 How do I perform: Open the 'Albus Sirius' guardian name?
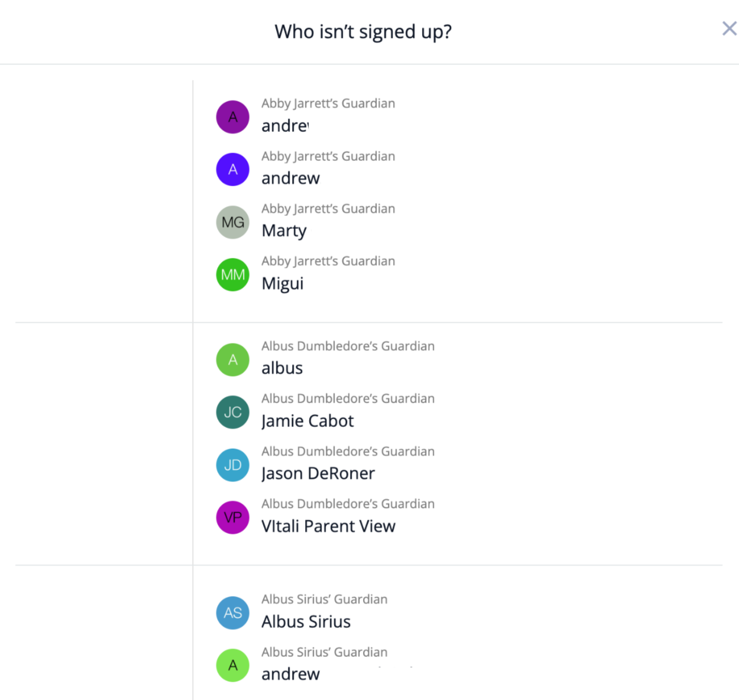pyautogui.click(x=306, y=622)
